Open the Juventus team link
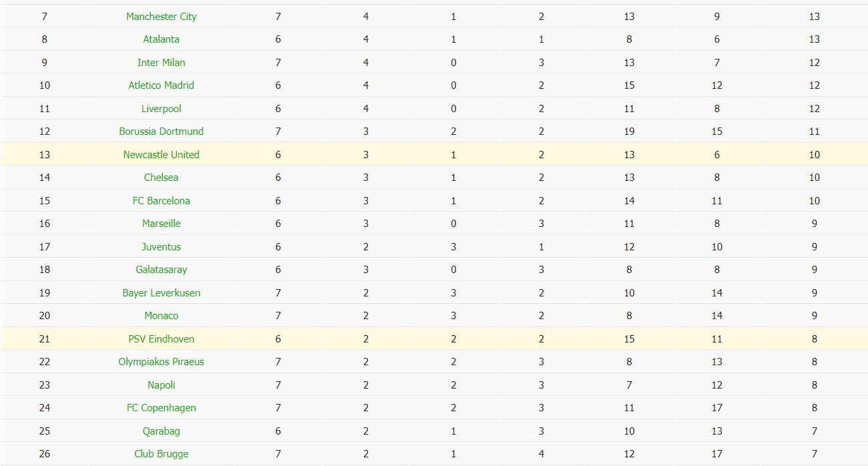The image size is (868, 466). tap(161, 247)
